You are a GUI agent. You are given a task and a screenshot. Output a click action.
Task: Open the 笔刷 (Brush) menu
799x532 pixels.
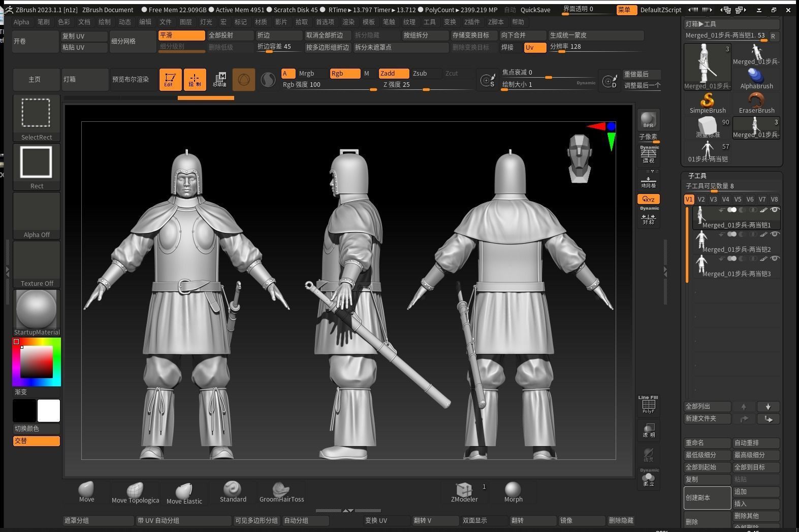pyautogui.click(x=44, y=22)
